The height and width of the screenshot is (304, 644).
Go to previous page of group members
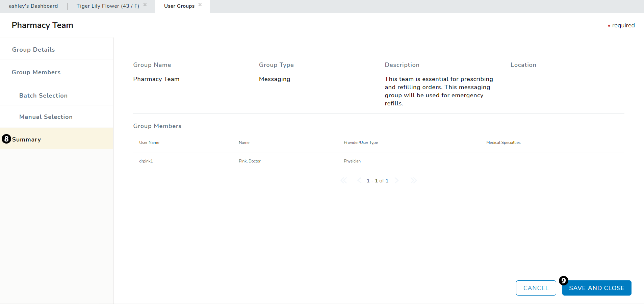pyautogui.click(x=359, y=181)
